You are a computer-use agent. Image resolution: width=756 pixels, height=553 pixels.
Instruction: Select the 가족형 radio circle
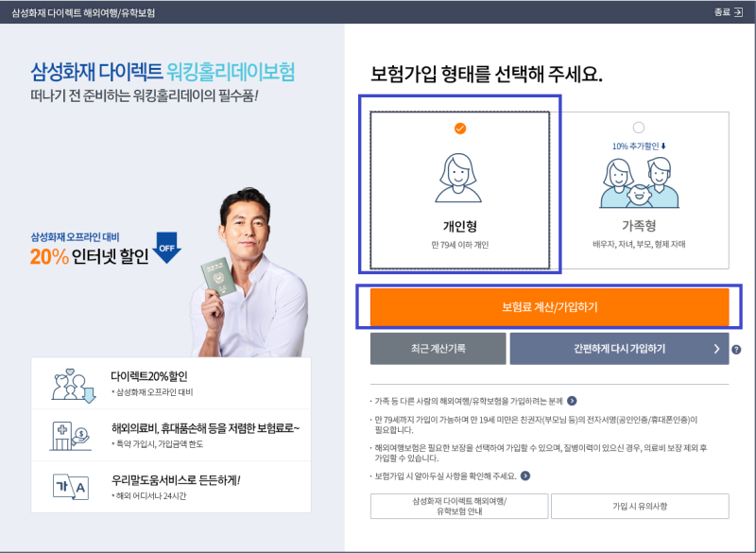639,128
